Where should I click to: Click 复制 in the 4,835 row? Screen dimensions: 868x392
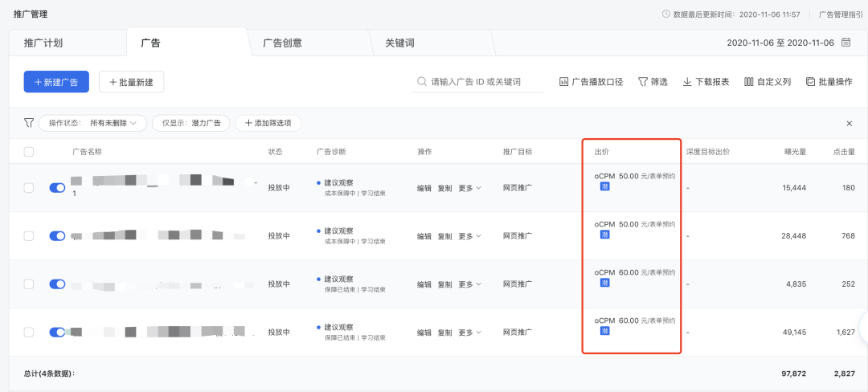445,284
